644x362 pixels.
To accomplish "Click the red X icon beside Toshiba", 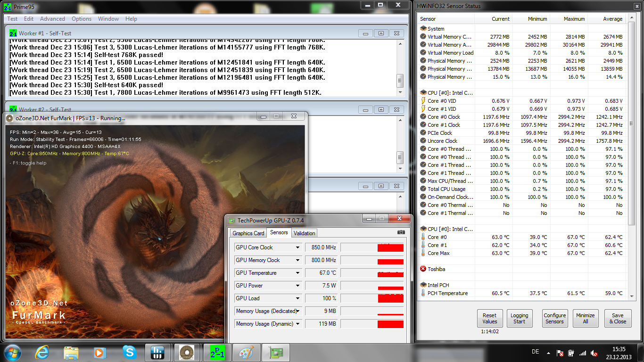I will pos(423,269).
